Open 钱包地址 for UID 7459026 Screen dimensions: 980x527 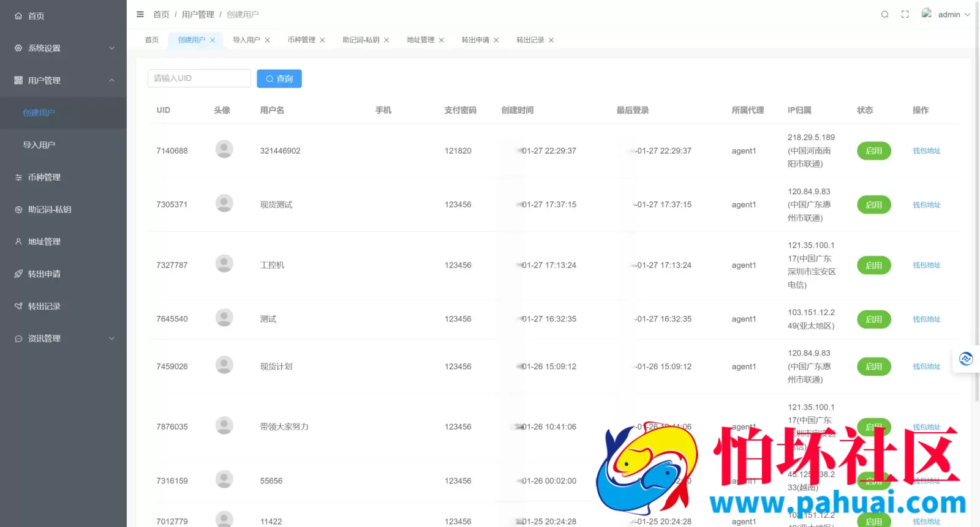click(x=927, y=366)
